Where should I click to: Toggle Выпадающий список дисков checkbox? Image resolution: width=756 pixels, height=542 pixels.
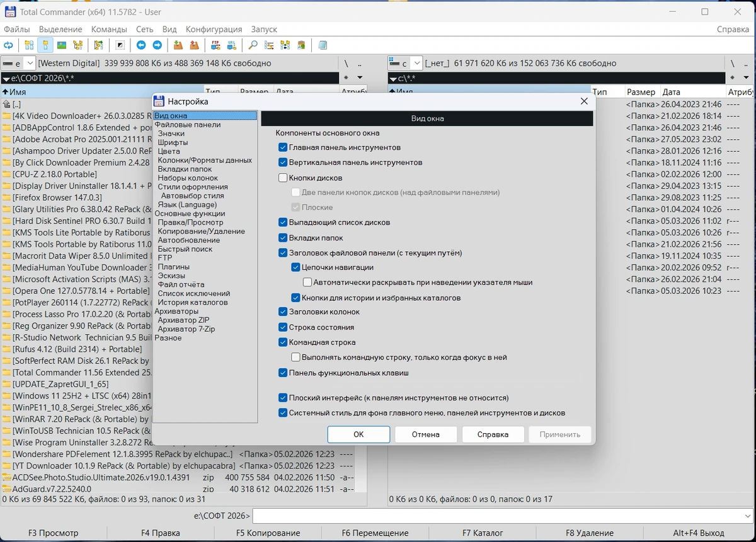click(x=283, y=222)
